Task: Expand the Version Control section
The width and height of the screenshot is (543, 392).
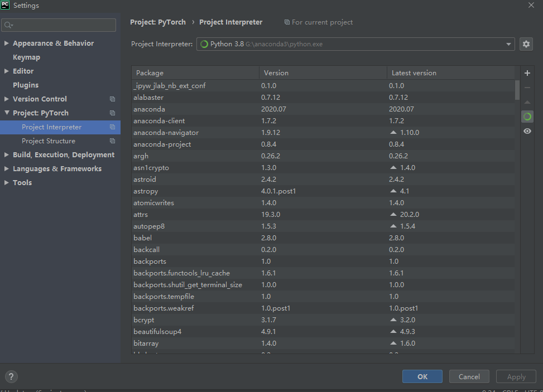Action: [6, 99]
